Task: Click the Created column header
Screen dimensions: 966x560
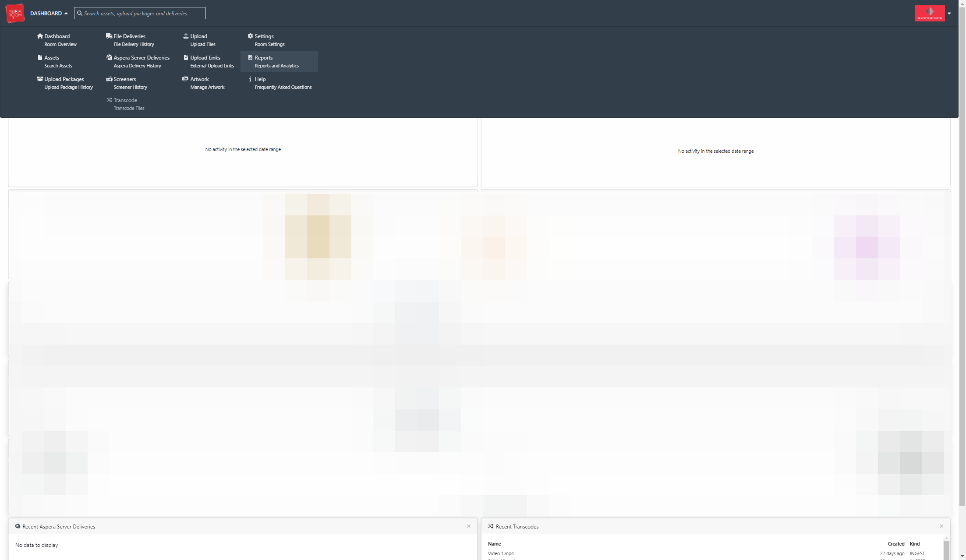Action: click(x=896, y=544)
